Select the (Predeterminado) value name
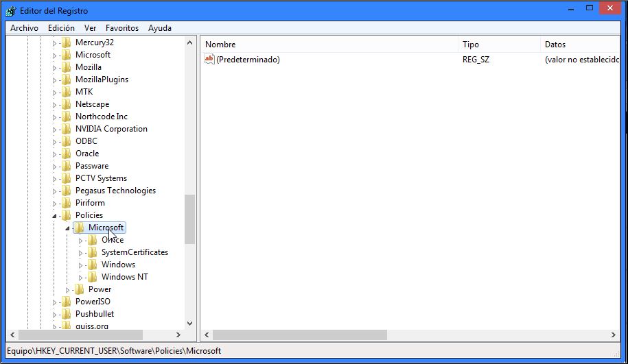The width and height of the screenshot is (628, 364). click(x=248, y=60)
